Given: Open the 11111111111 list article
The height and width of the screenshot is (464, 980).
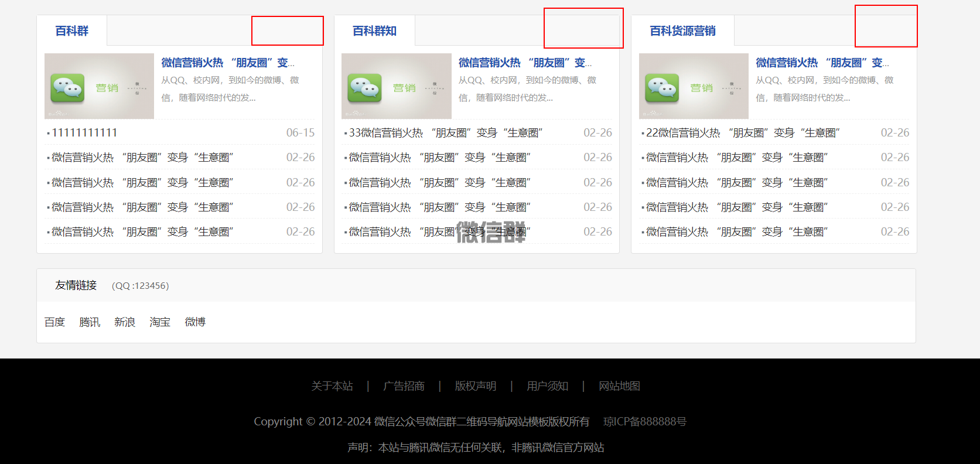Looking at the screenshot, I should [x=84, y=133].
